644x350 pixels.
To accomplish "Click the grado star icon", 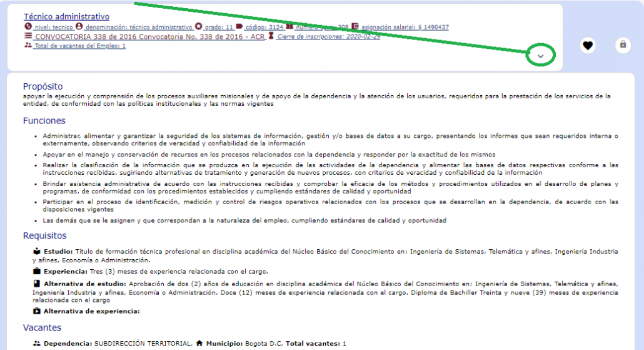I will (x=199, y=27).
